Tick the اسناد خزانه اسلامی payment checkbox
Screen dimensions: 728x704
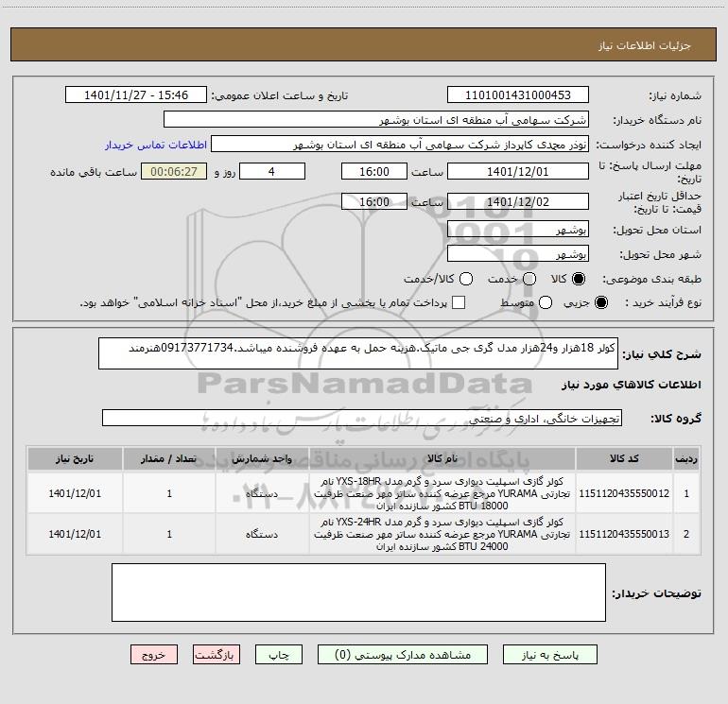[x=459, y=302]
